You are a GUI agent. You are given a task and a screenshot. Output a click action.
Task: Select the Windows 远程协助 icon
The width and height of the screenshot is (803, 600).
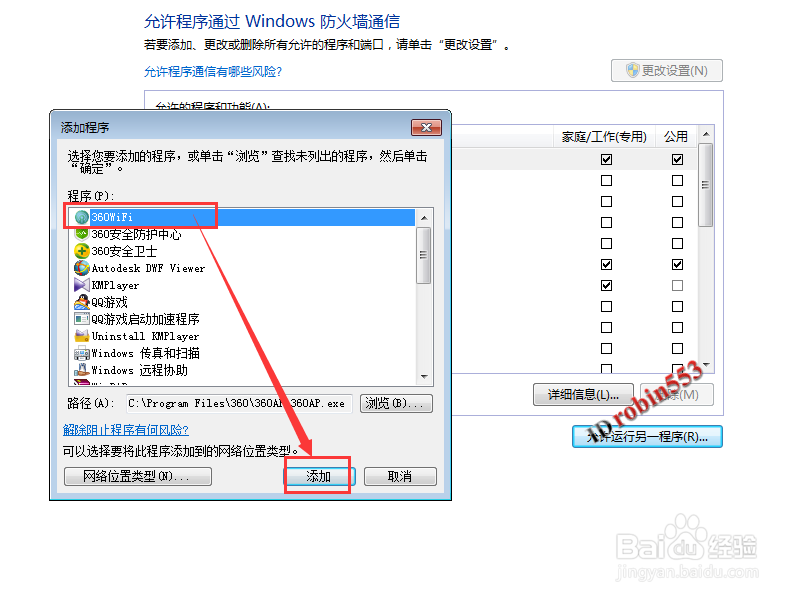point(81,370)
